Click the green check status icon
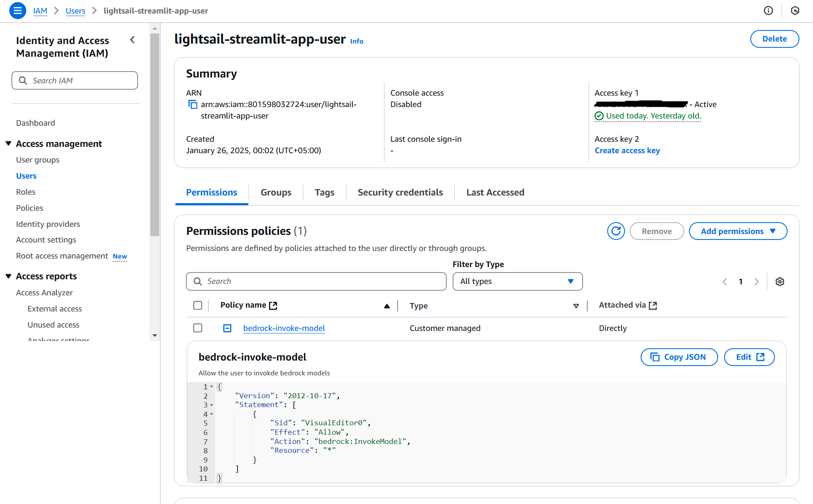Screen dimensions: 813x504 click(599, 116)
